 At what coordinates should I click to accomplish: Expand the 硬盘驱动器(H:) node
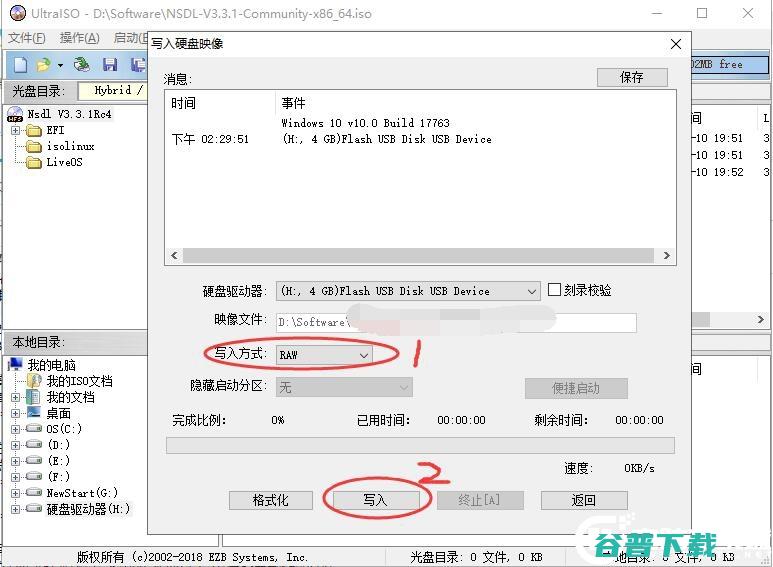pyautogui.click(x=15, y=509)
